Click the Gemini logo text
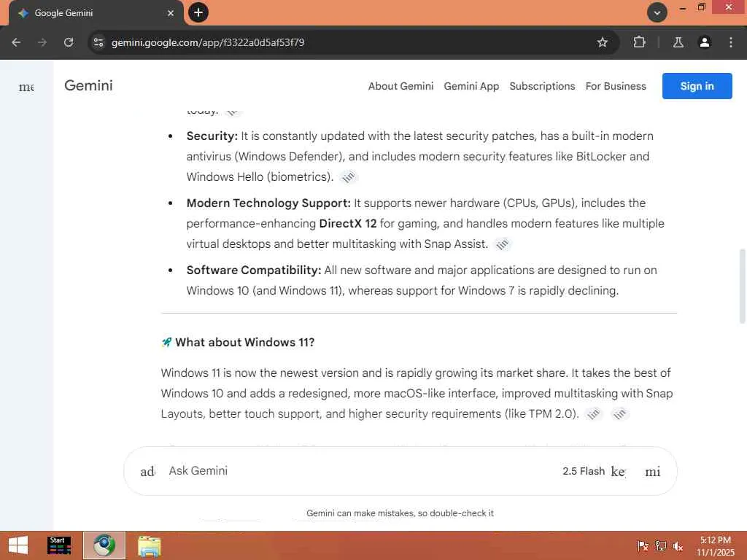Image resolution: width=747 pixels, height=560 pixels. tap(88, 86)
